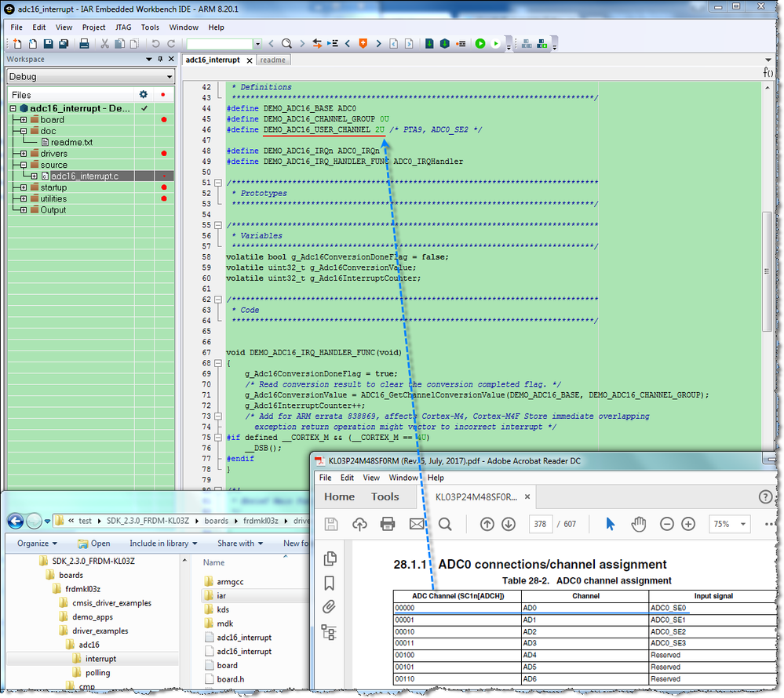This screenshot has width=784, height=698.
Task: Click the Toggle Breakpoint orange icon
Action: [x=363, y=44]
